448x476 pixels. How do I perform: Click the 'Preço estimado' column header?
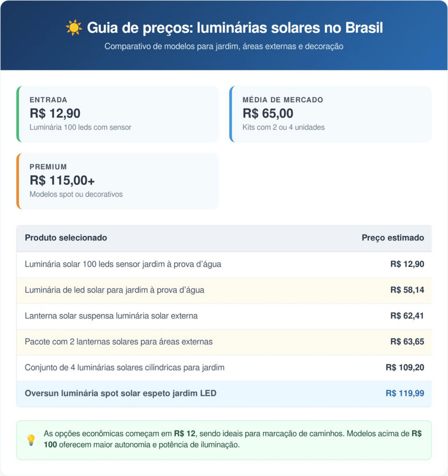click(393, 238)
